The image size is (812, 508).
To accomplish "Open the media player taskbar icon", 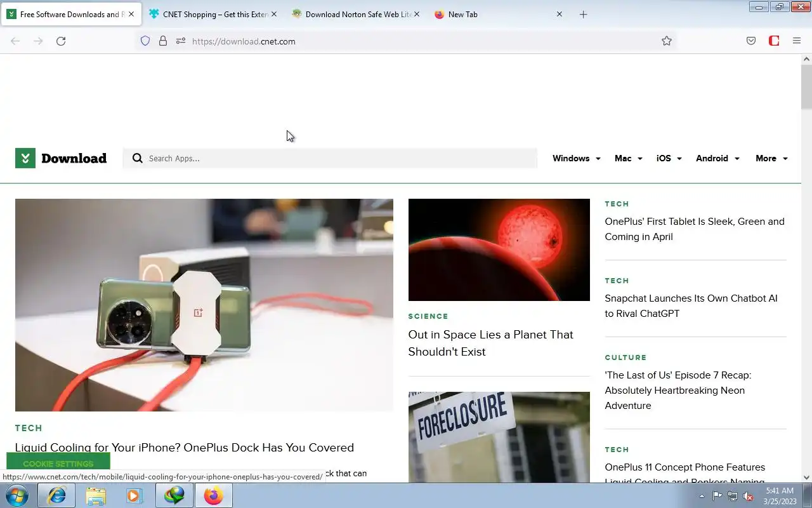I will (x=134, y=495).
